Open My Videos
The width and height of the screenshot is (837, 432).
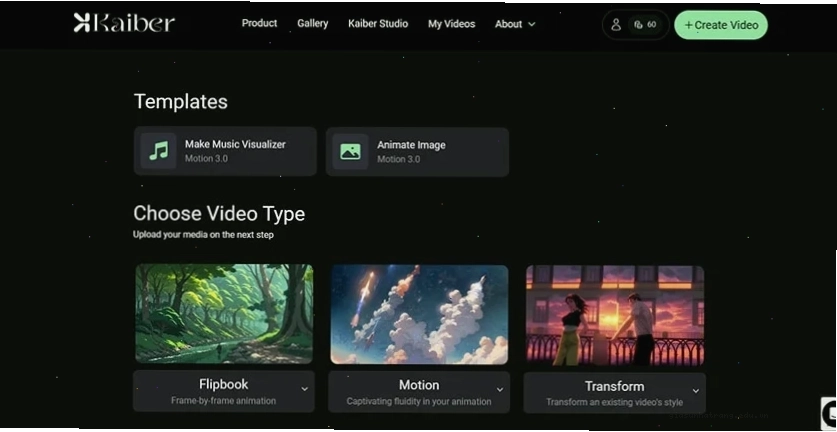click(451, 24)
